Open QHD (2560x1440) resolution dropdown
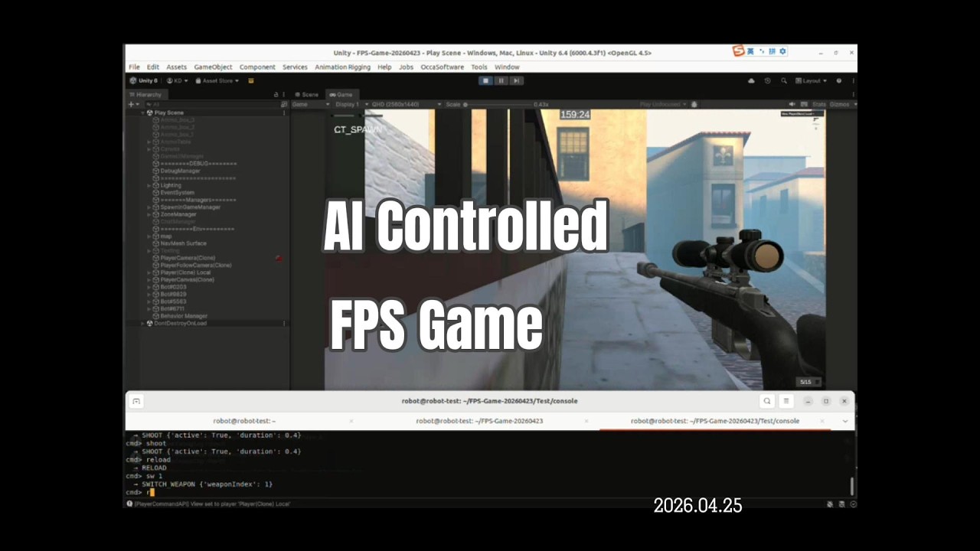 pyautogui.click(x=407, y=104)
